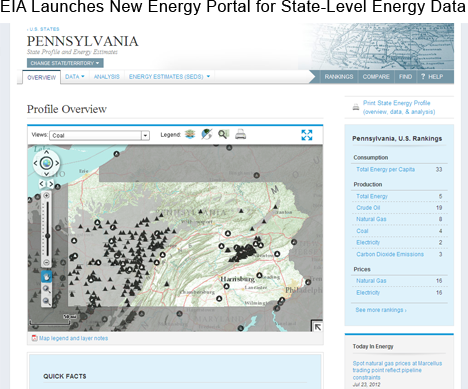Screen dimensions: 468x389
Task: Expand the map to fullscreen
Action: pyautogui.click(x=307, y=135)
